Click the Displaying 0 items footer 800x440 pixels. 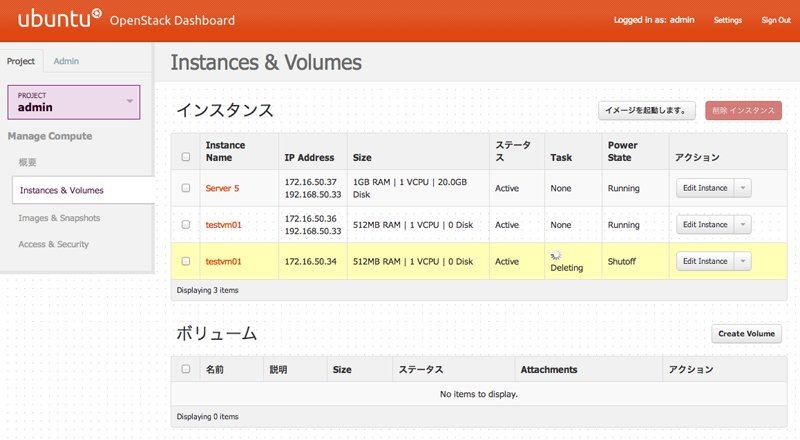click(x=207, y=417)
